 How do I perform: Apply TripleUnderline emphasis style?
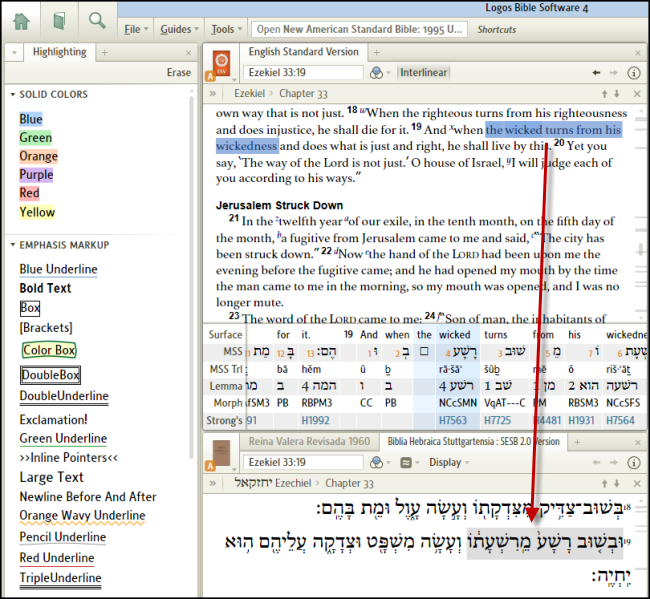tap(61, 579)
